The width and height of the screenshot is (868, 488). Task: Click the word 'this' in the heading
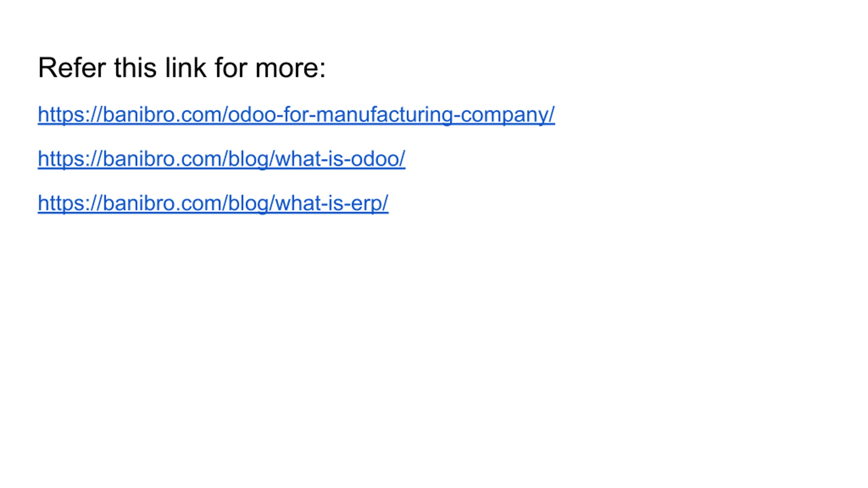point(135,67)
